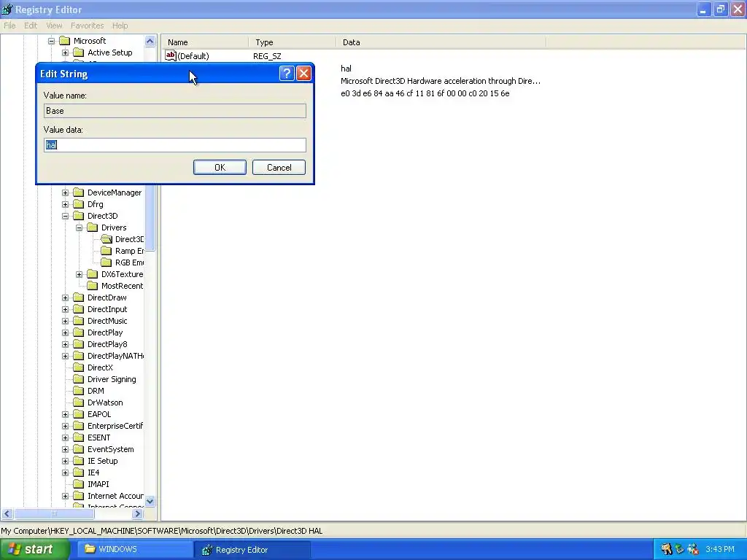
Task: Select the DrWatson folder icon
Action: (x=79, y=402)
